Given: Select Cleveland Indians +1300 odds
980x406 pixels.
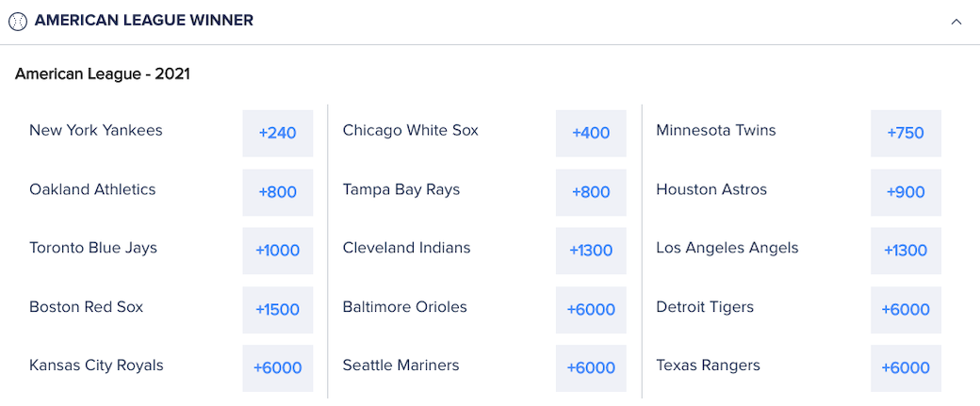Looking at the screenshot, I should coord(591,251).
